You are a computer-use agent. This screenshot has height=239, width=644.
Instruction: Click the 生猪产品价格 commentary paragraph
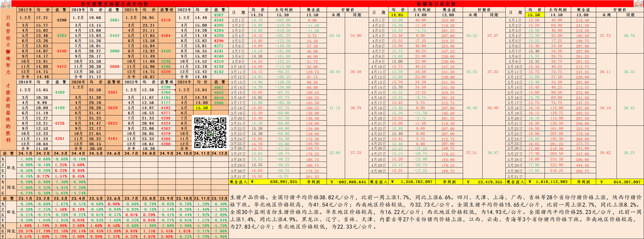click(x=436, y=212)
